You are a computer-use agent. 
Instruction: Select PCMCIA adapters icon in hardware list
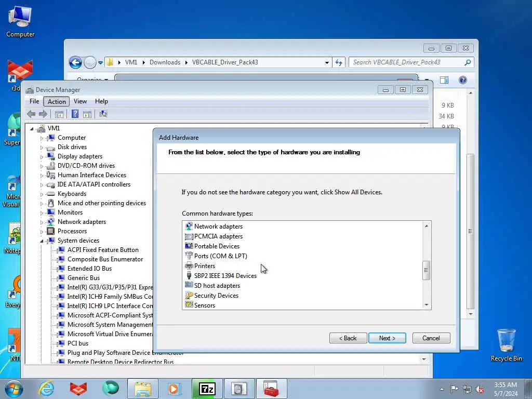[x=189, y=236]
